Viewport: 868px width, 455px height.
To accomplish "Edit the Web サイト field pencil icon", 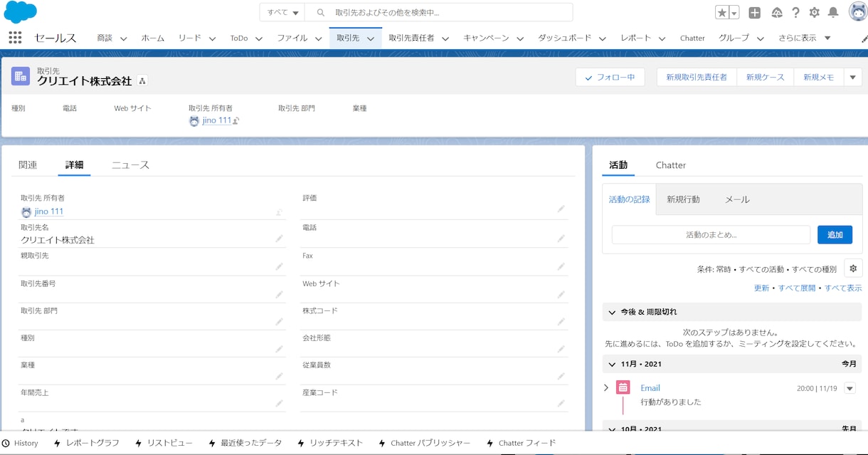I will point(561,294).
